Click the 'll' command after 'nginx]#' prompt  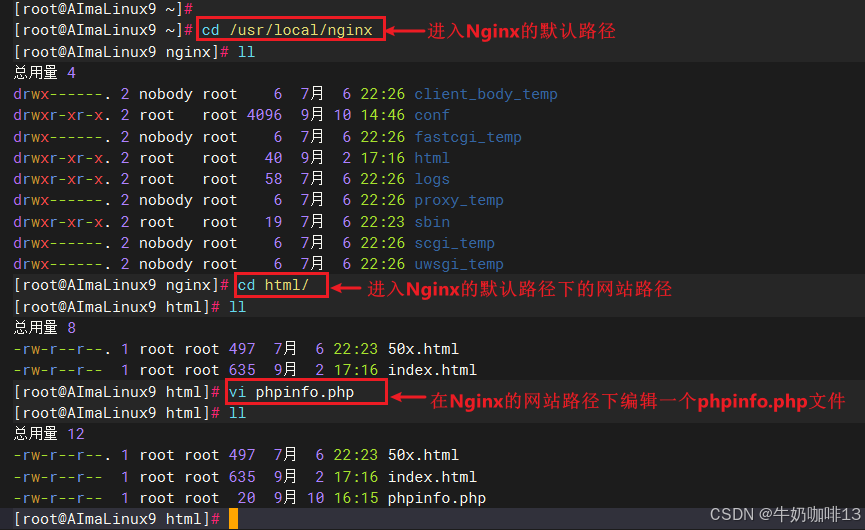point(246,52)
